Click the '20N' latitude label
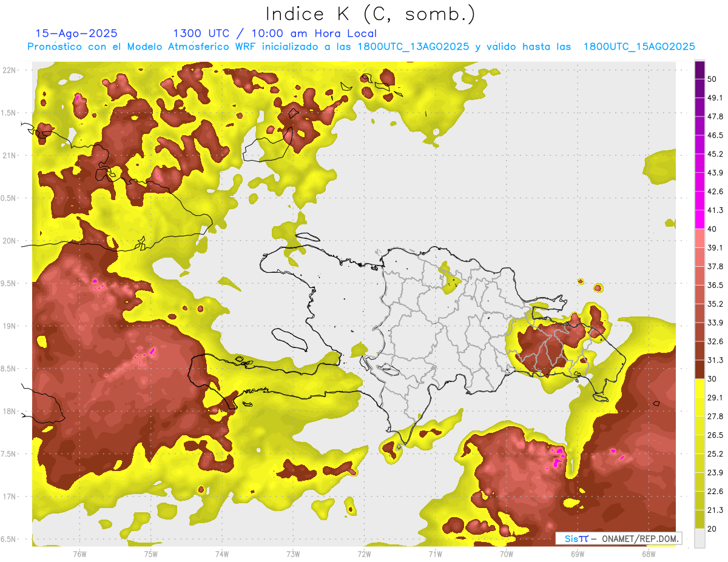The width and height of the screenshot is (728, 562). pos(9,241)
